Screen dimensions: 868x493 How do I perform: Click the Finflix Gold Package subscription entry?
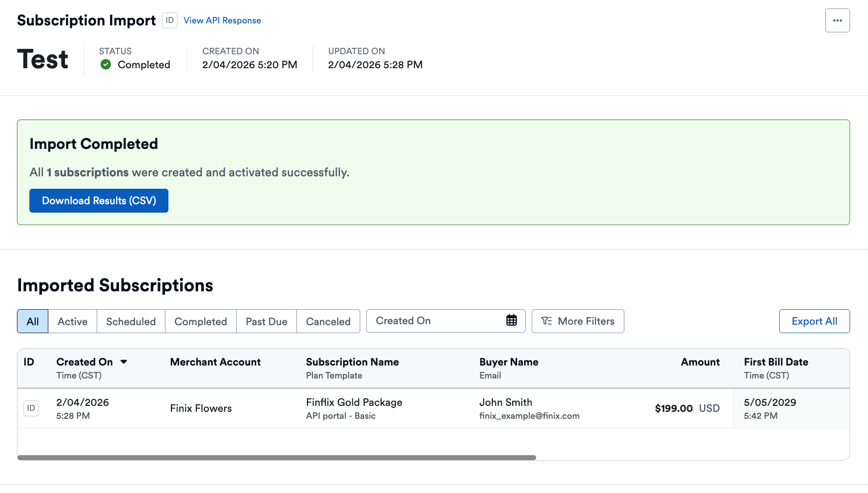coord(354,402)
